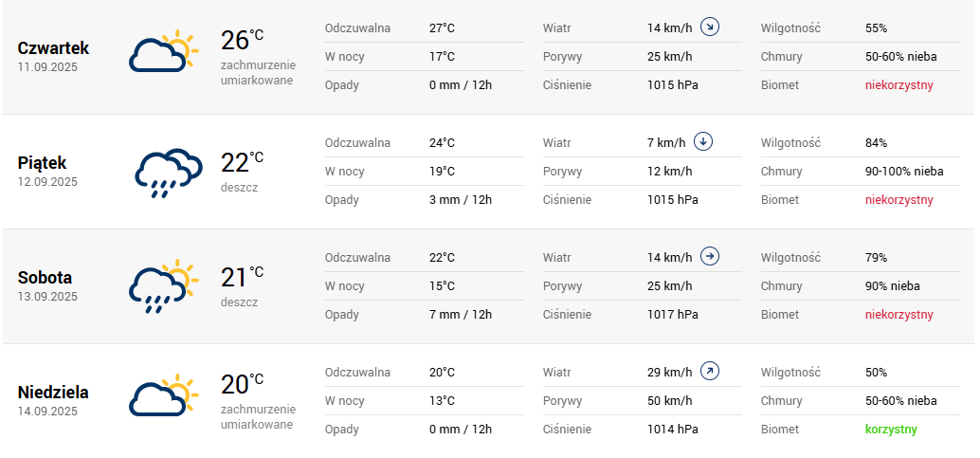
Task: Click Friday's 22°C temperature reading
Action: coord(242,162)
